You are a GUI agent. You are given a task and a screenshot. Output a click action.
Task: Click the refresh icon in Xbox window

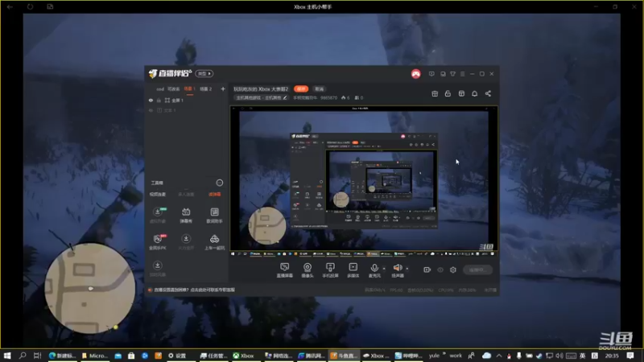pos(30,6)
